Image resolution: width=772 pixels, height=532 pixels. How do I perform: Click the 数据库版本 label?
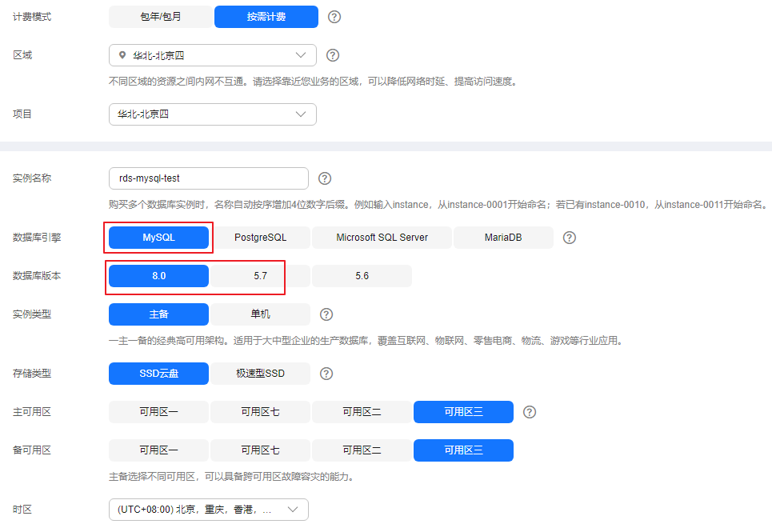[x=37, y=276]
